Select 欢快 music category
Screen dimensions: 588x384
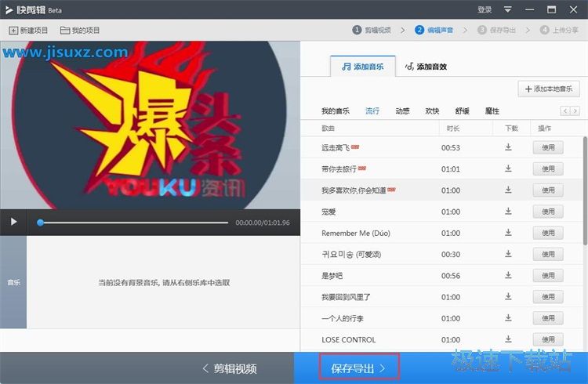point(432,111)
